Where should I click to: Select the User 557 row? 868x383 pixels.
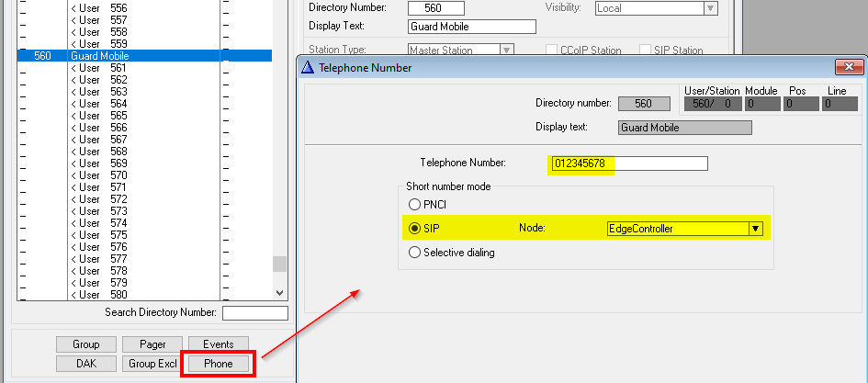(144, 20)
